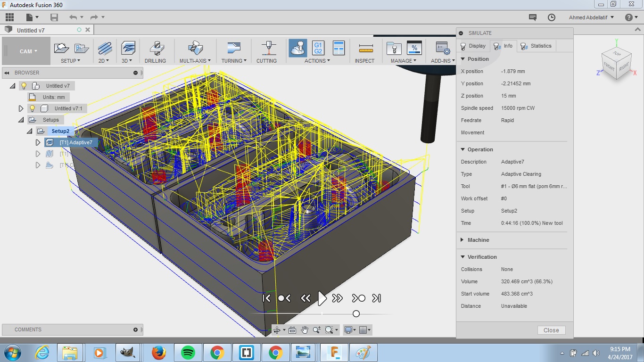The width and height of the screenshot is (644, 362).
Task: Select the 2D Adaptive Clearing icon
Action: [x=105, y=48]
